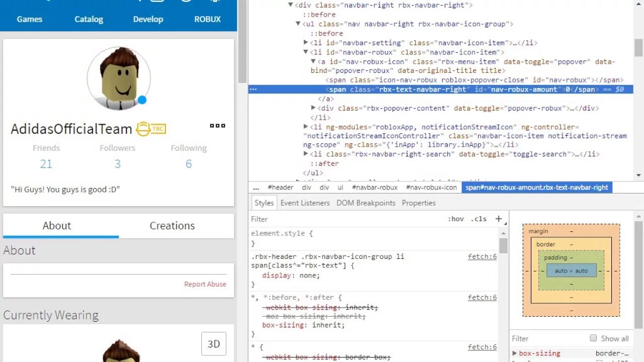Click the Styles pane vertical scrollbar
Viewport: 644px width, 362px height.
coord(504,245)
